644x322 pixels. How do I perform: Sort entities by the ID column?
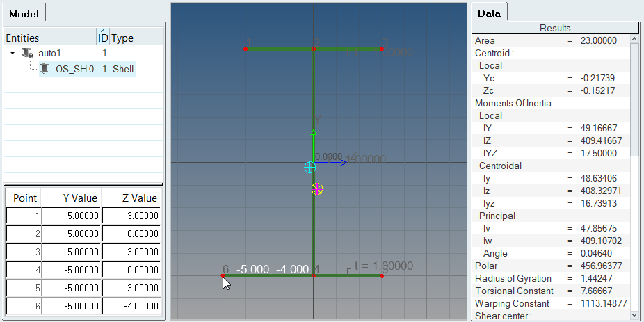[x=103, y=38]
